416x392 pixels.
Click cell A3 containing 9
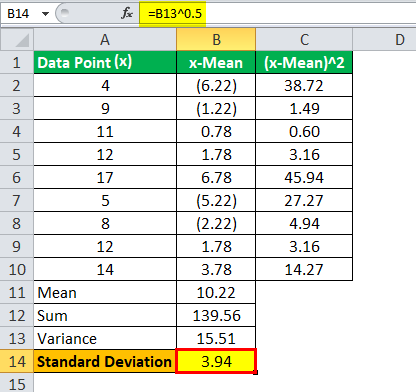click(105, 108)
